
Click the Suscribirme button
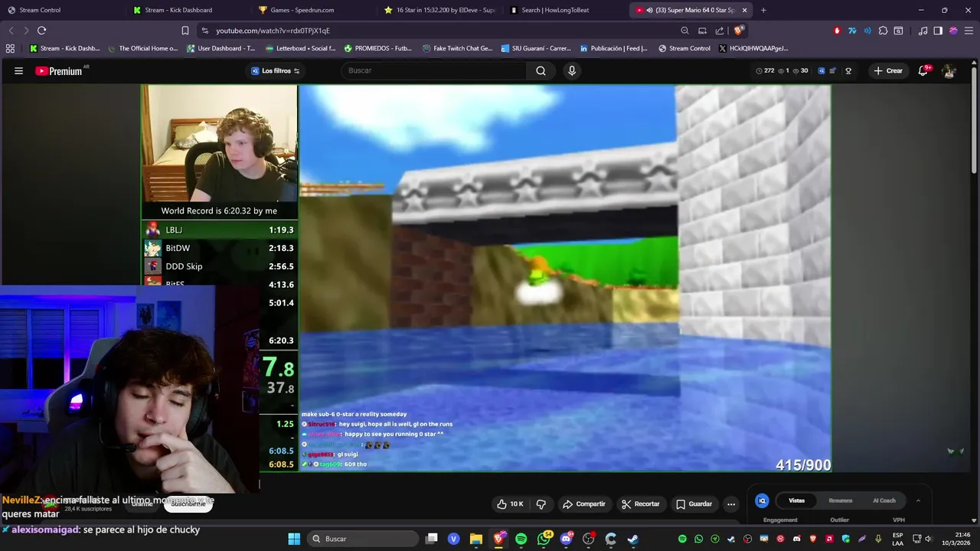pos(188,504)
